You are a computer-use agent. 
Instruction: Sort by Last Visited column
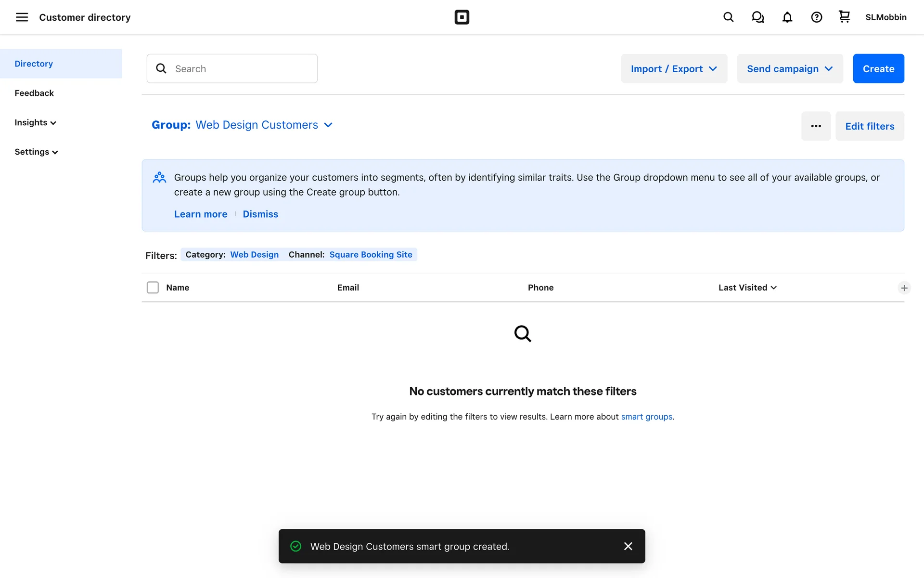pyautogui.click(x=747, y=288)
